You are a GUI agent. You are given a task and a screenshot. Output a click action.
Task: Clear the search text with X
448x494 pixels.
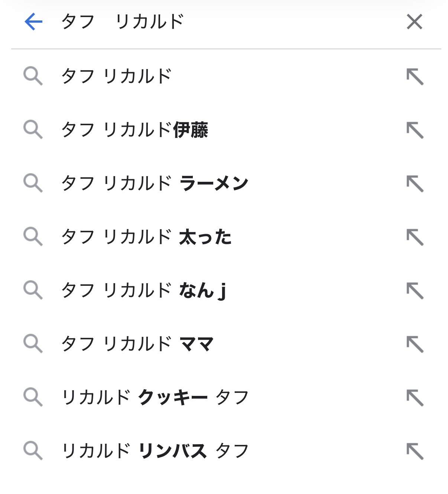click(x=415, y=22)
